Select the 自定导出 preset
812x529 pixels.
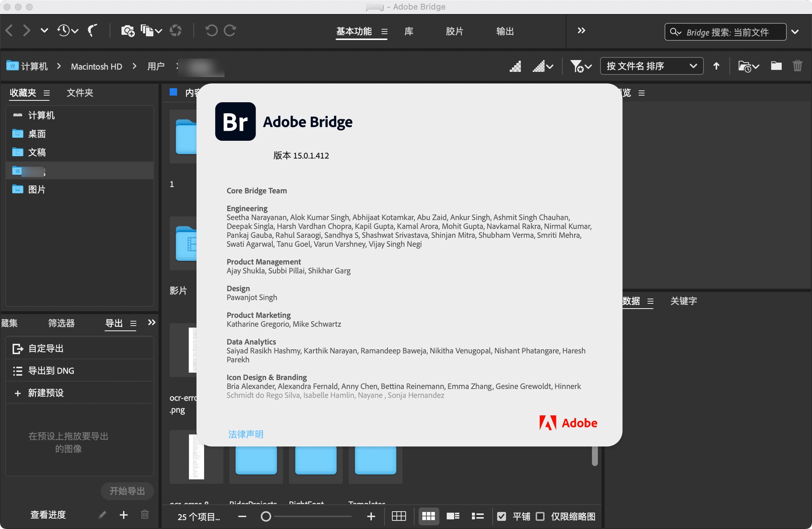click(80, 349)
